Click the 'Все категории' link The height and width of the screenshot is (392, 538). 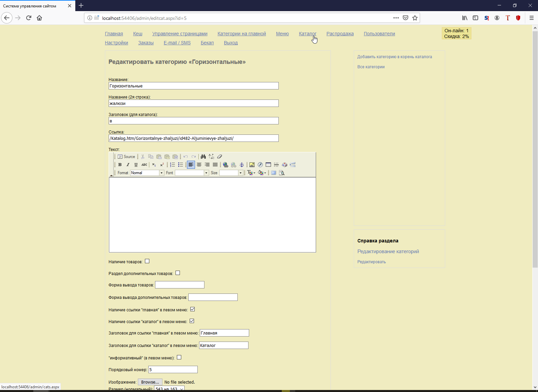click(371, 67)
